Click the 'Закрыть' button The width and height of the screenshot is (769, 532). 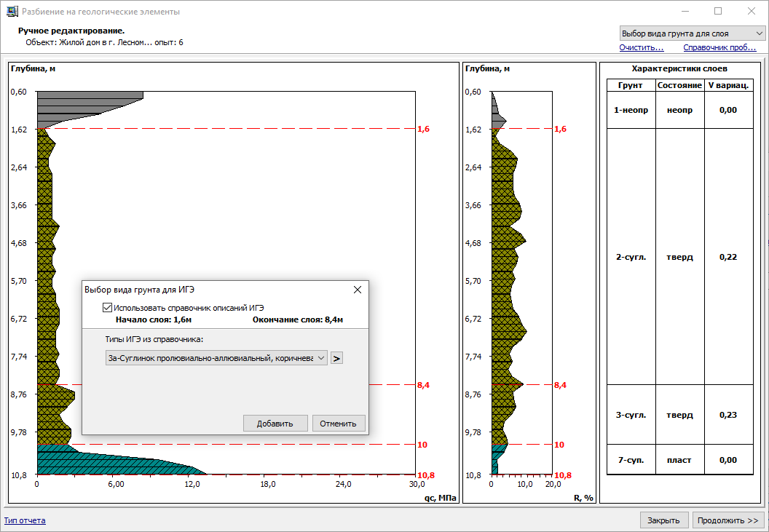(663, 520)
